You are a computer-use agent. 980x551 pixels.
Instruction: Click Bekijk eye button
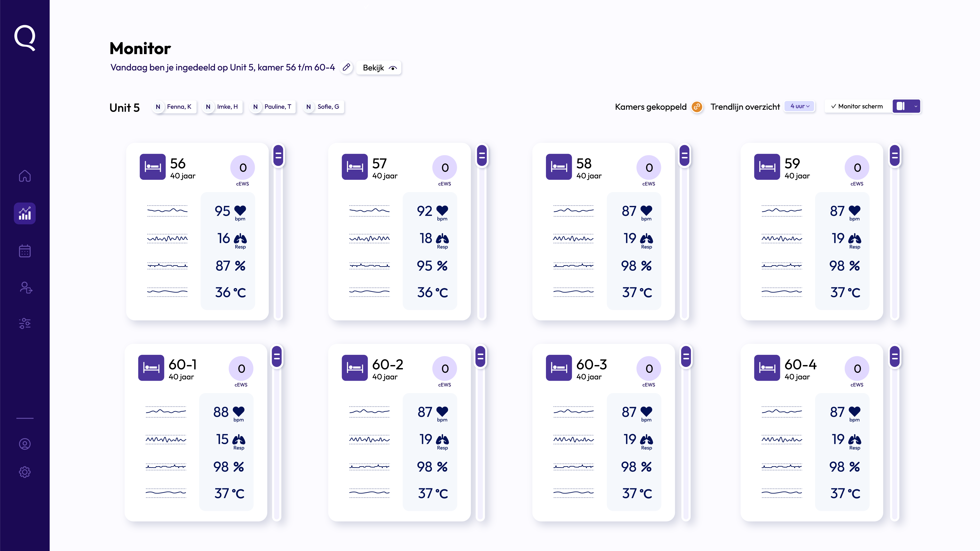pyautogui.click(x=379, y=68)
